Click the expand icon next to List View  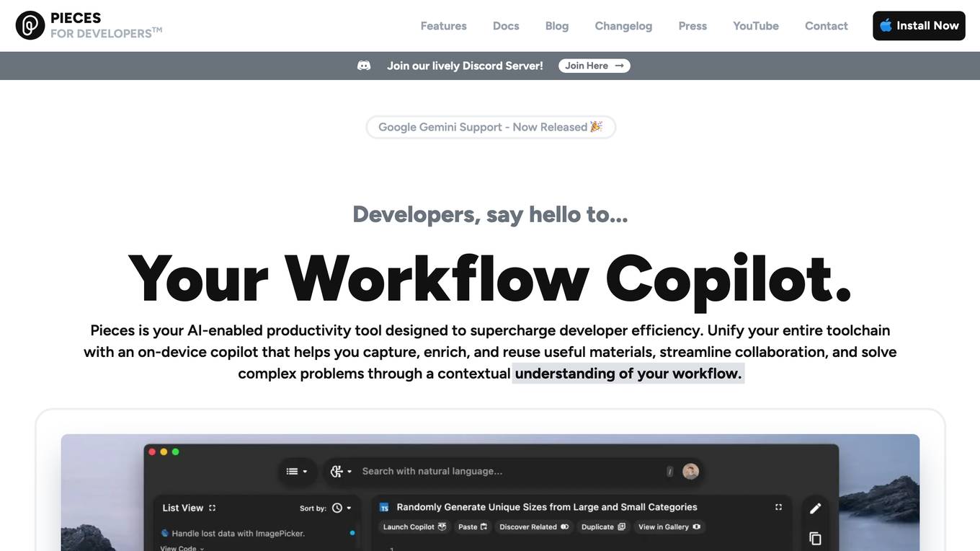click(x=212, y=508)
